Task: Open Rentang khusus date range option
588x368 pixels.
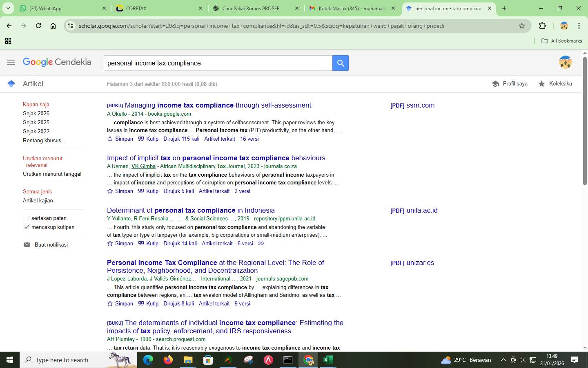Action: [x=44, y=140]
